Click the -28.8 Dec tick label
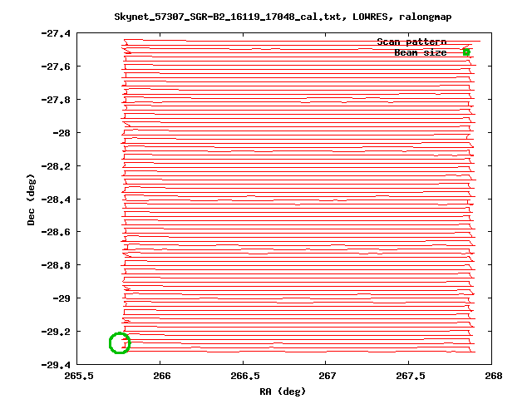The height and width of the screenshot is (399, 532). [x=56, y=265]
